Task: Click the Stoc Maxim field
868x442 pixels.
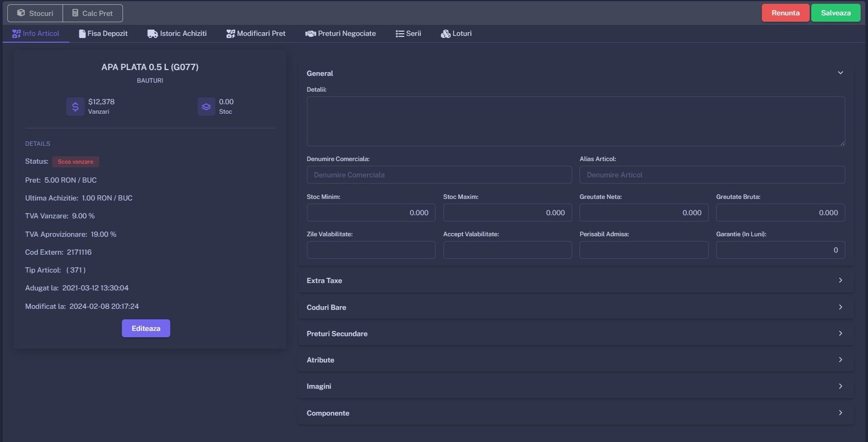Action: [x=507, y=212]
